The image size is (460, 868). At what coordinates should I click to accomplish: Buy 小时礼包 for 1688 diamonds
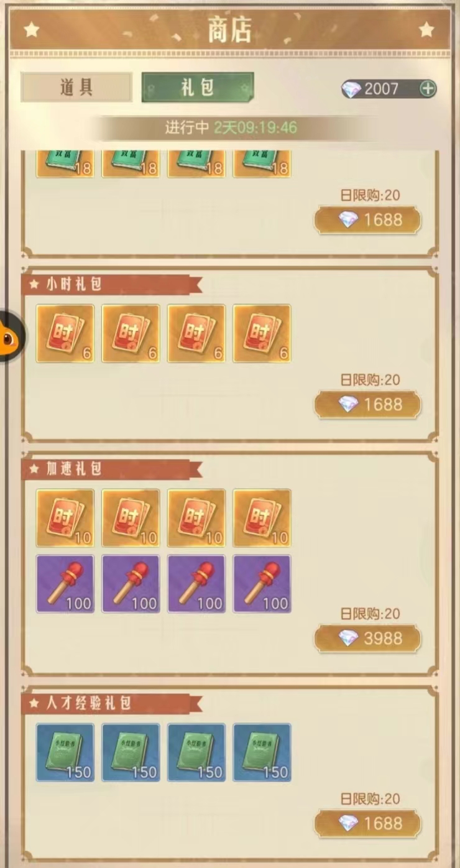367,405
